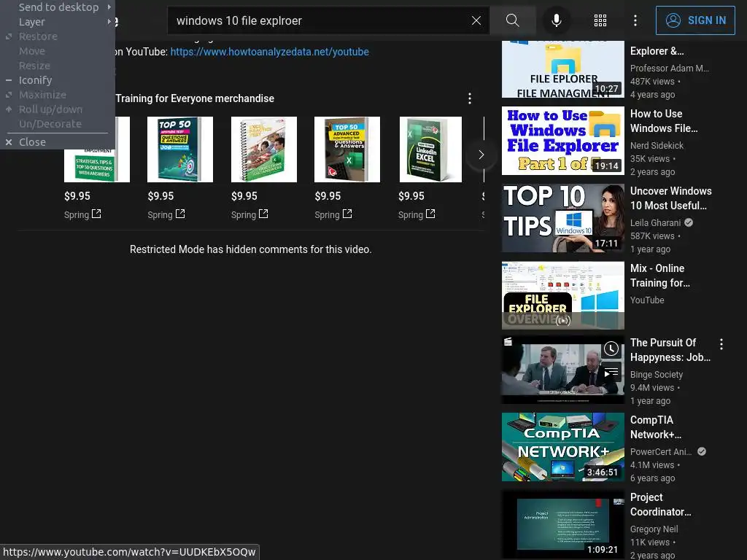
Task: Expand the Send to desktop submenu
Action: (x=58, y=7)
